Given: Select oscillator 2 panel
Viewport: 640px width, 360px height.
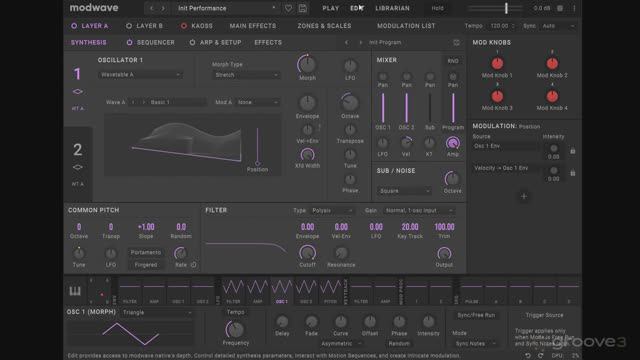Looking at the screenshot, I should tap(78, 164).
